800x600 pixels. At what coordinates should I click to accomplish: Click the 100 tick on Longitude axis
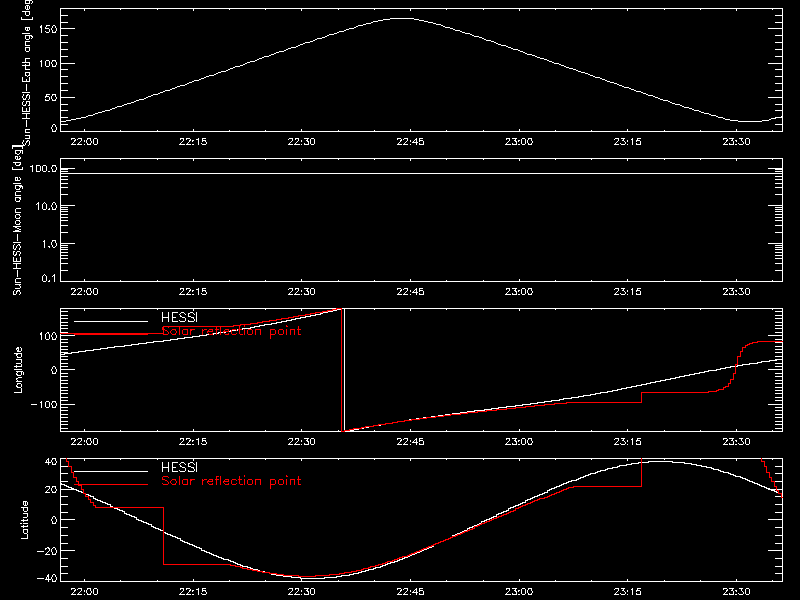[50, 336]
